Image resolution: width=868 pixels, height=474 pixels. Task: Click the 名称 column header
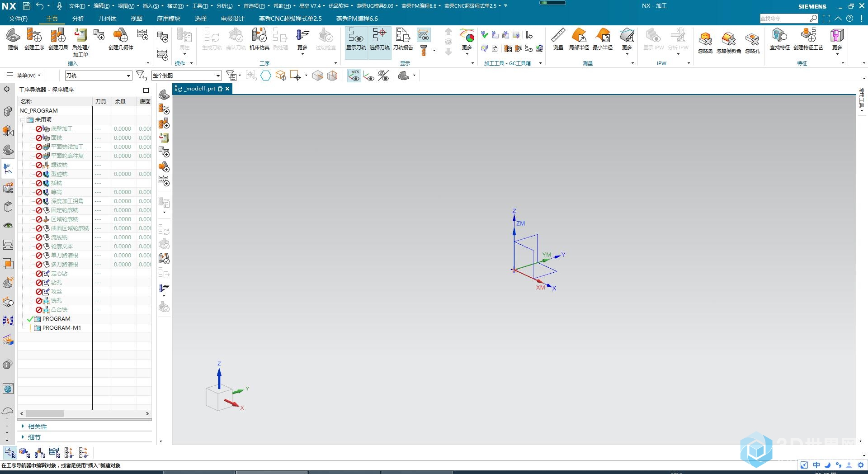(x=55, y=102)
